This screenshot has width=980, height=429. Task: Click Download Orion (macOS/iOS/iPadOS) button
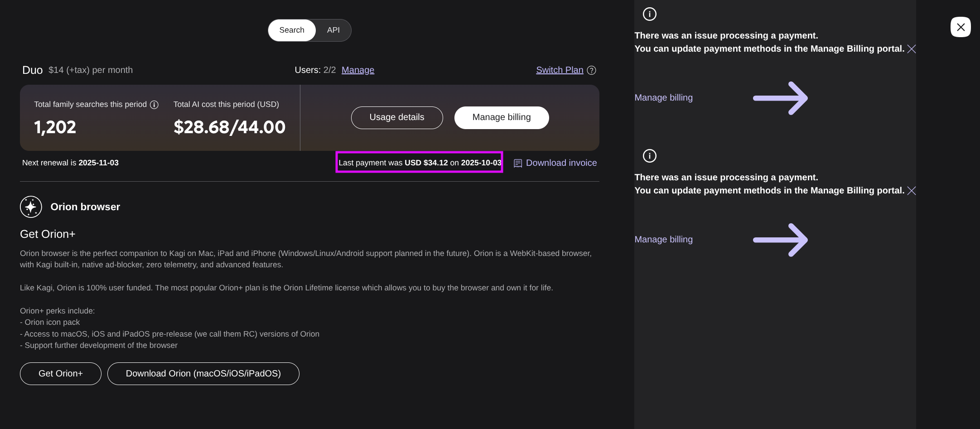pyautogui.click(x=203, y=374)
